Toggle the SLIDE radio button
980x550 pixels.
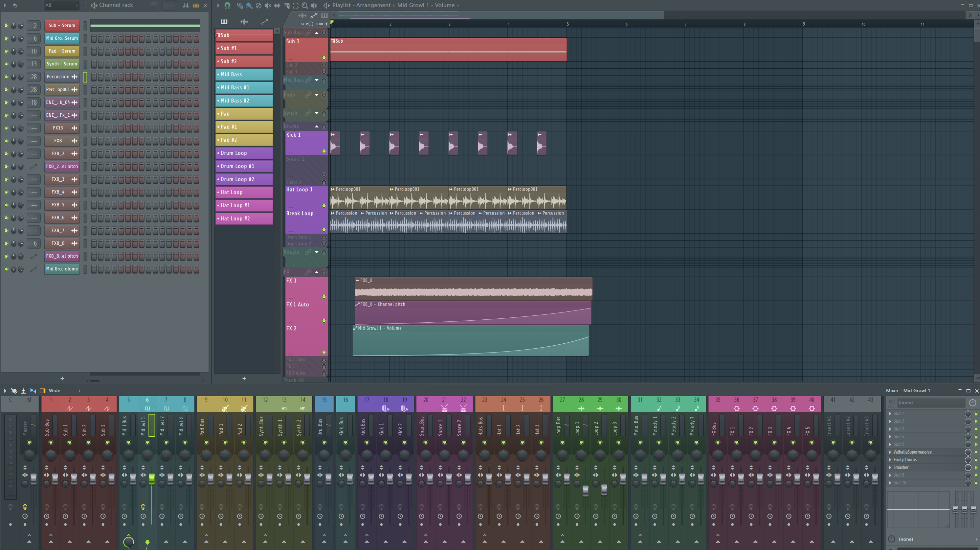(326, 24)
